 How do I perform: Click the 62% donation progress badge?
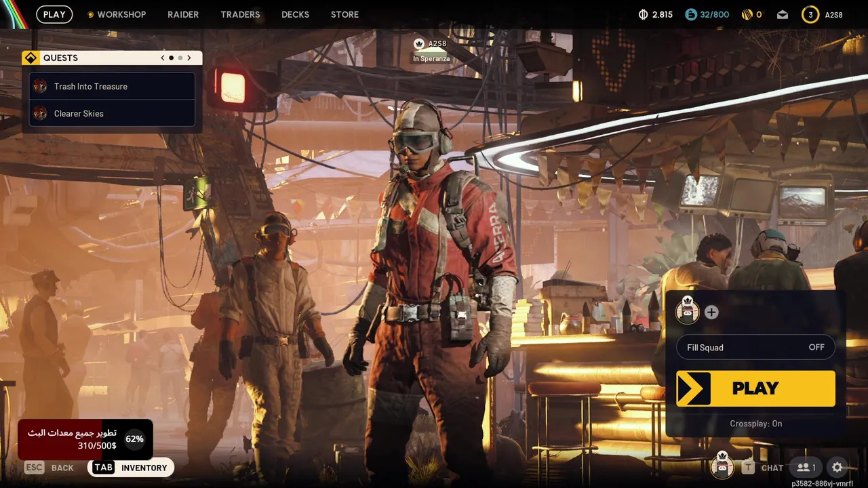pyautogui.click(x=134, y=439)
